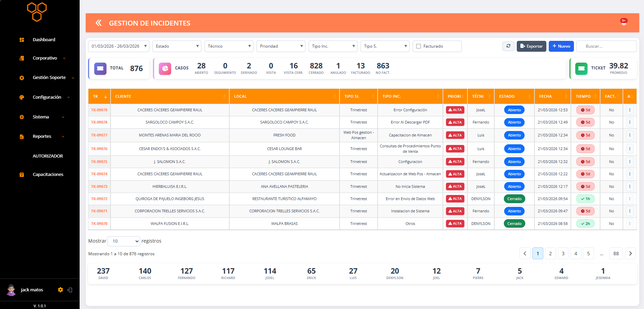
Task: Click the purple TOTAL ticket icon
Action: 100,68
